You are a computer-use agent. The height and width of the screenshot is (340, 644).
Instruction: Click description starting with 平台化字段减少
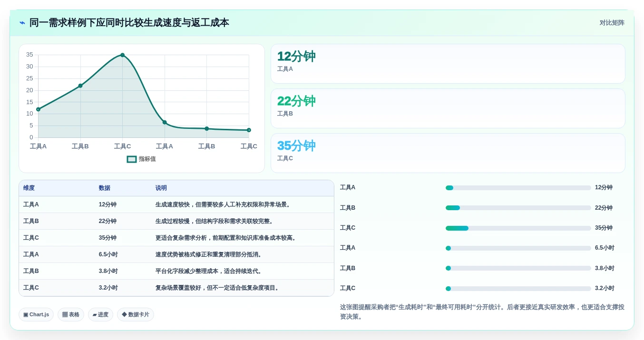(x=209, y=272)
